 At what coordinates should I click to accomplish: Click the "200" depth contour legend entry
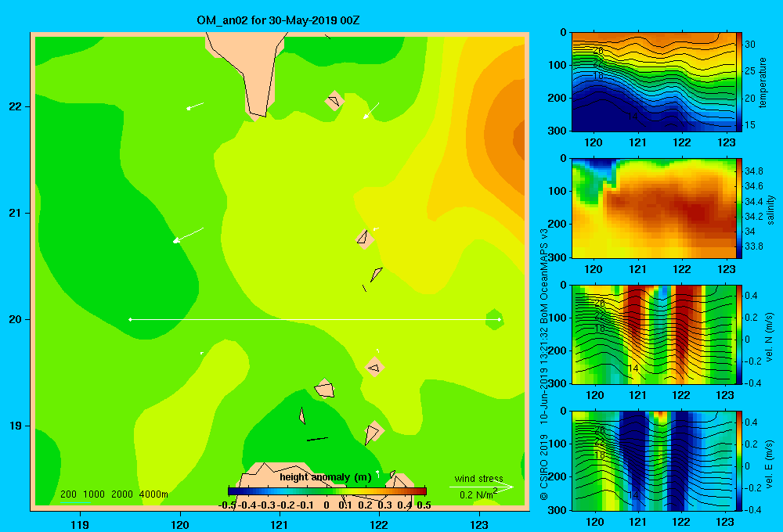tap(68, 494)
